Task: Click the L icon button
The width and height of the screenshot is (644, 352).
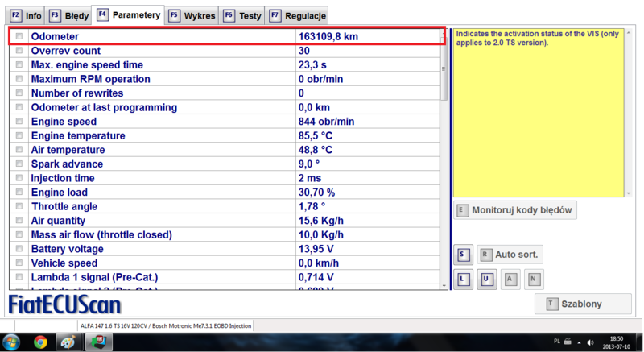Action: (x=463, y=280)
